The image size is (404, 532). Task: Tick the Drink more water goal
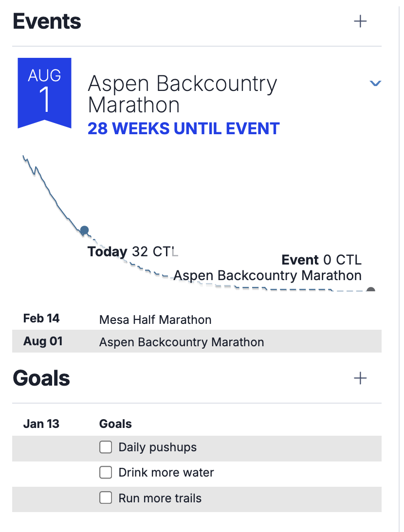106,473
